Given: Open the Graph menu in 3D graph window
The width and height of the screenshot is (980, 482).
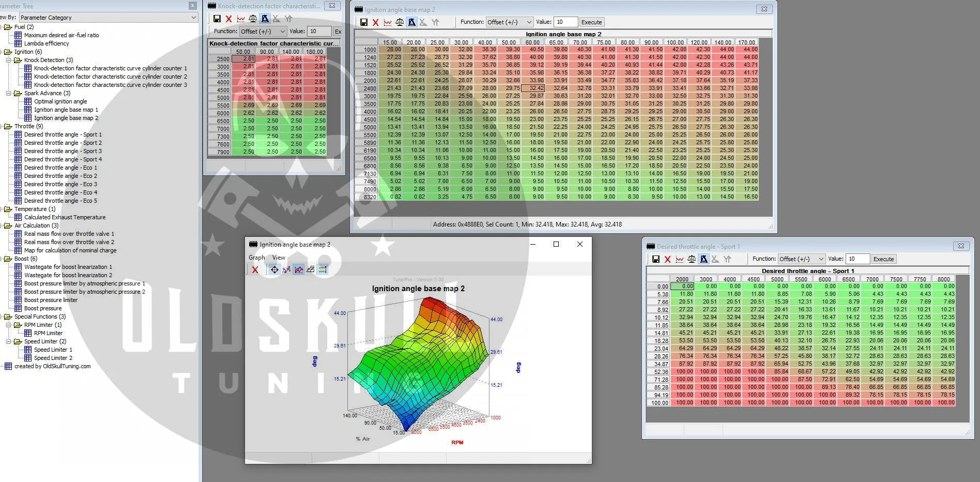Looking at the screenshot, I should pos(256,258).
